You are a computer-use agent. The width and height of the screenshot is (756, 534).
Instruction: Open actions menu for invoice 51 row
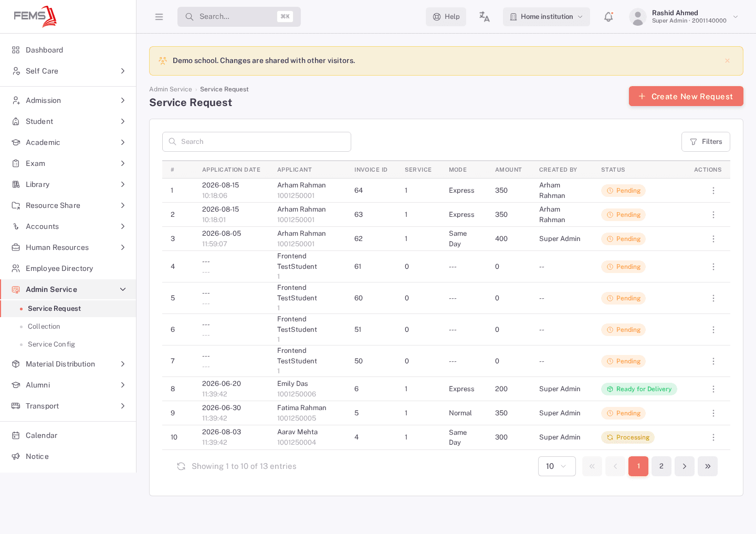[x=713, y=330]
